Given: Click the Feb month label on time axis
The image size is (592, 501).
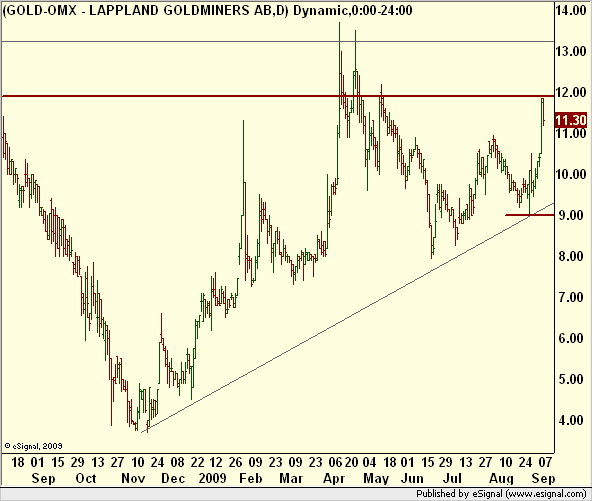Looking at the screenshot, I should point(251,478).
